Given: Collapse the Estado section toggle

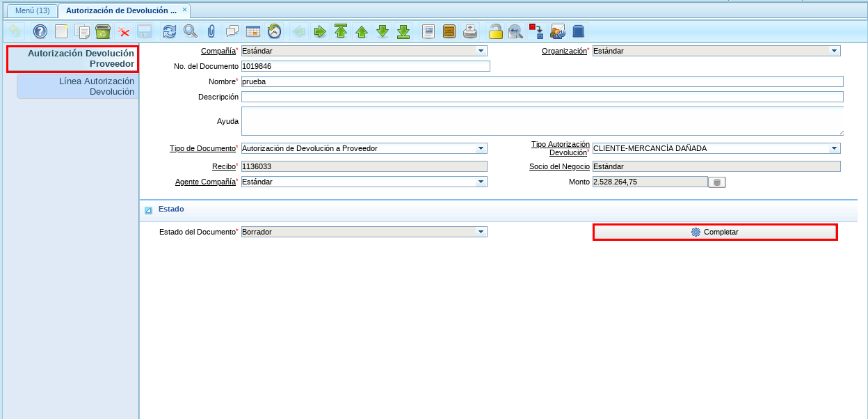Looking at the screenshot, I should point(148,210).
